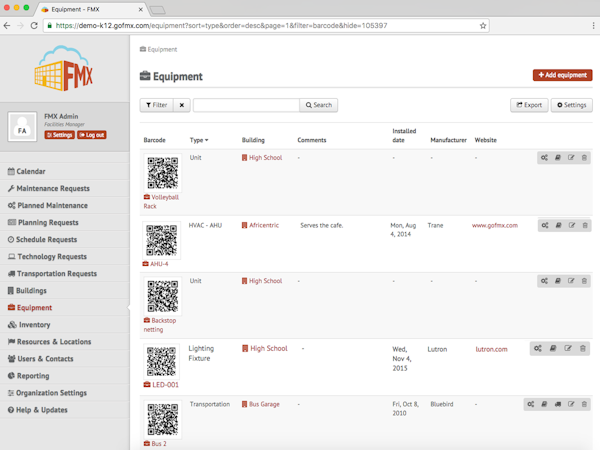The width and height of the screenshot is (600, 450).
Task: Open planned maintenance icon for Backstop netting row
Action: click(544, 281)
